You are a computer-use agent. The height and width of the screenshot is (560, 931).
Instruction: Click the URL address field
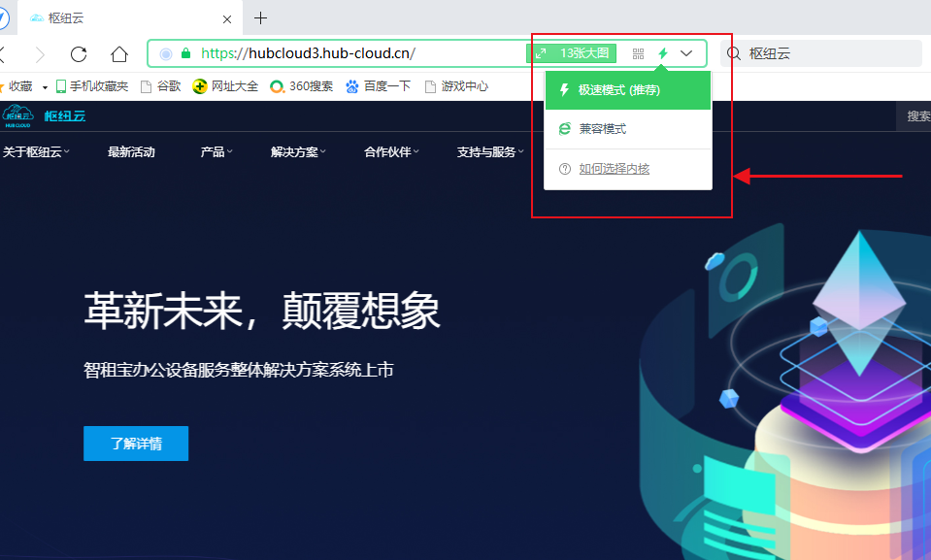(x=359, y=54)
